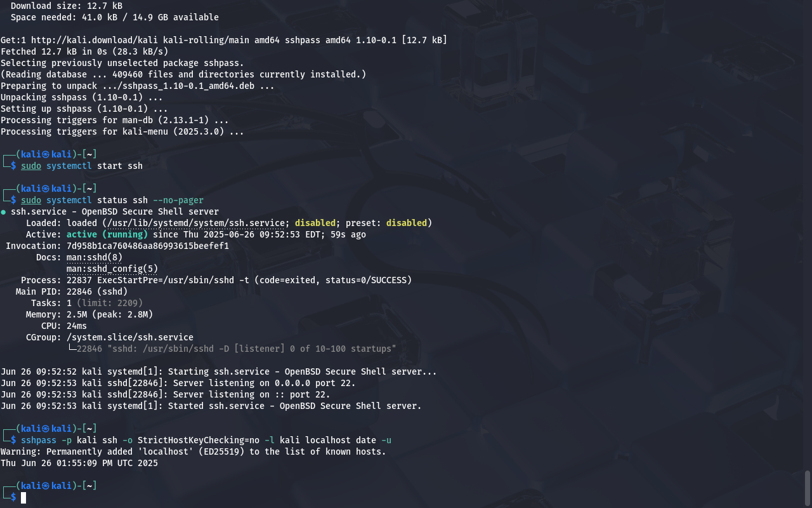Viewport: 812px width, 508px height.
Task: Click the 'sshpass' command word at the prompt
Action: tap(39, 440)
